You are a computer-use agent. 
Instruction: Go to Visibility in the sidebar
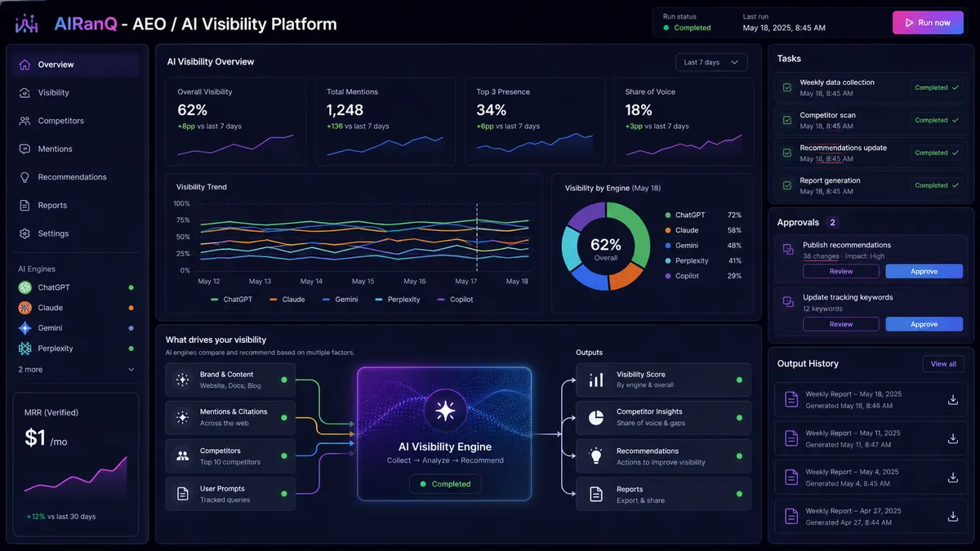[x=75, y=93]
